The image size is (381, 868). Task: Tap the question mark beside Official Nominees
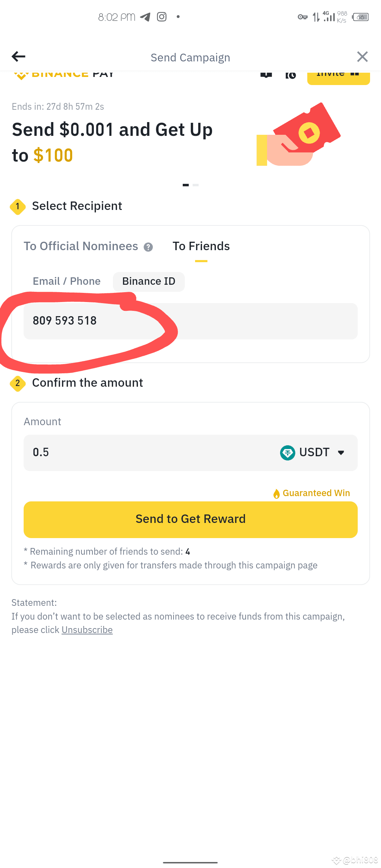pyautogui.click(x=149, y=247)
